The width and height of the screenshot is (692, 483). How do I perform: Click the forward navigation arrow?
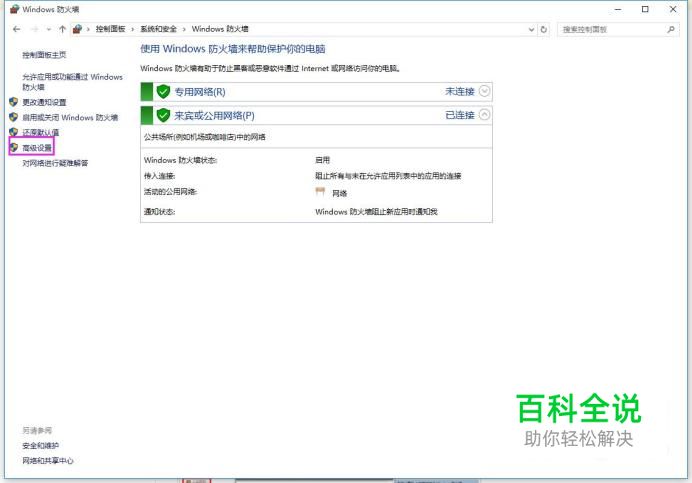click(34, 29)
